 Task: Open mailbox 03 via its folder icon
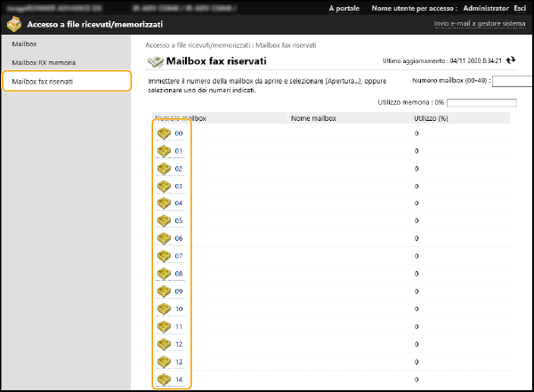coord(164,186)
